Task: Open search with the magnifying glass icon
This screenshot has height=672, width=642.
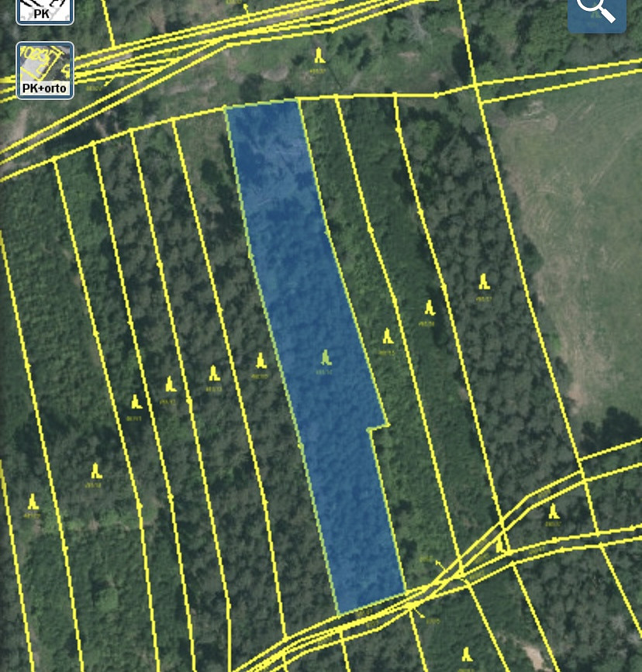Action: 596,11
